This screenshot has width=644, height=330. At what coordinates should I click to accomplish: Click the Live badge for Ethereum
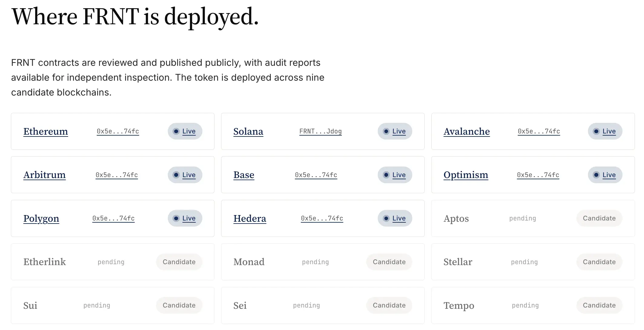tap(185, 131)
